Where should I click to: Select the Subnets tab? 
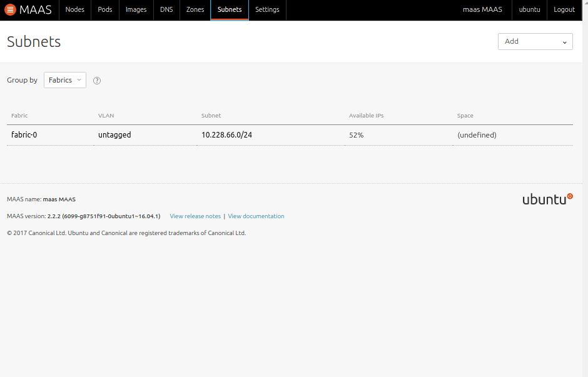[230, 10]
